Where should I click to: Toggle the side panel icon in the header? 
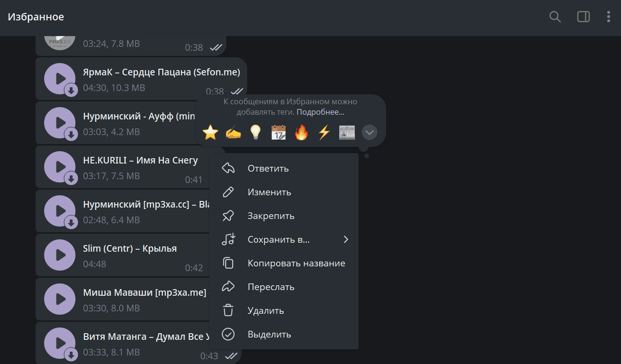point(583,17)
